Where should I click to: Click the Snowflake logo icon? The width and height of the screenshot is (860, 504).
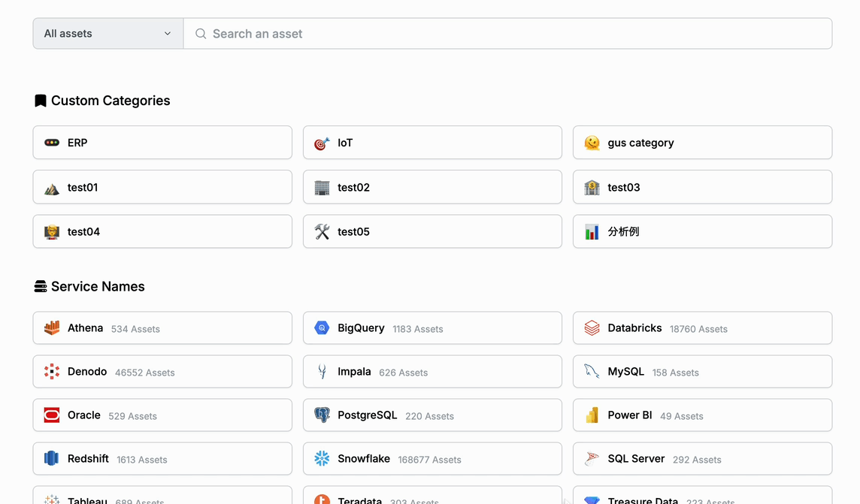(x=322, y=458)
